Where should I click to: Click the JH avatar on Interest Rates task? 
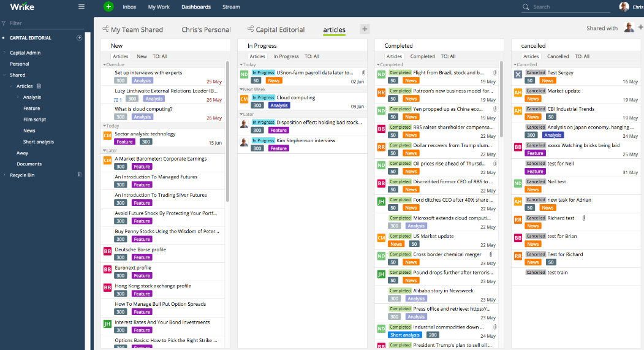tap(107, 324)
